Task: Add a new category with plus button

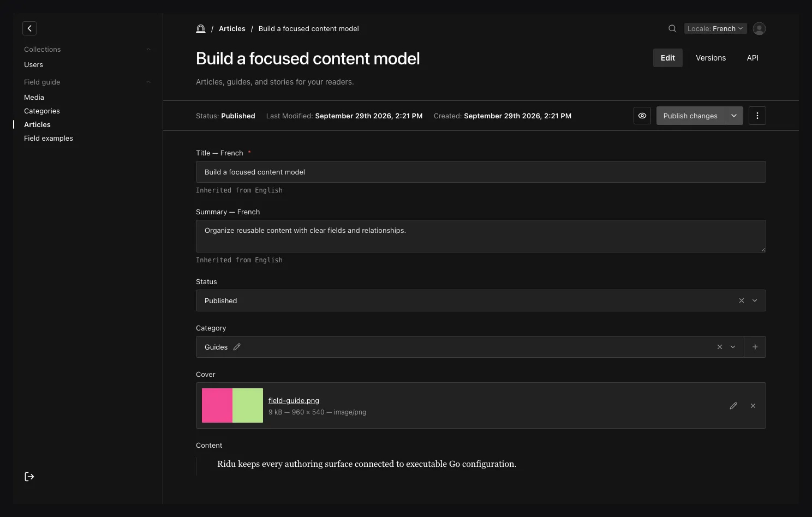Action: click(x=755, y=347)
